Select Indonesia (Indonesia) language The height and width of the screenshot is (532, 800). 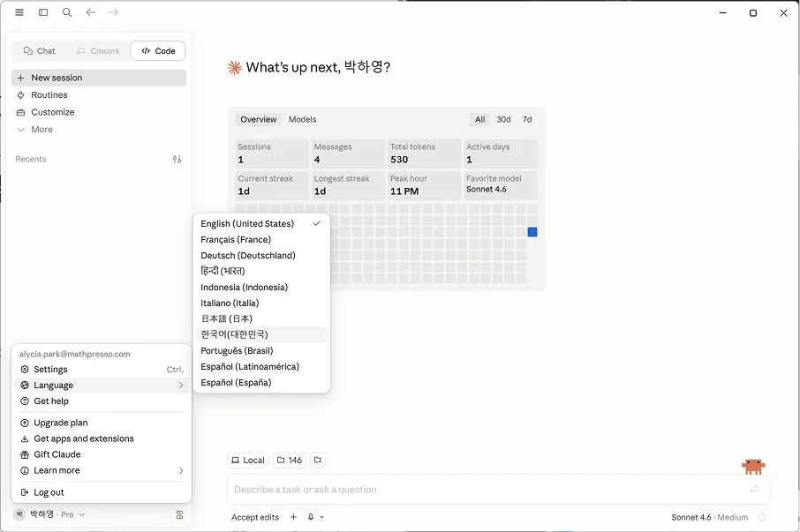click(x=261, y=287)
